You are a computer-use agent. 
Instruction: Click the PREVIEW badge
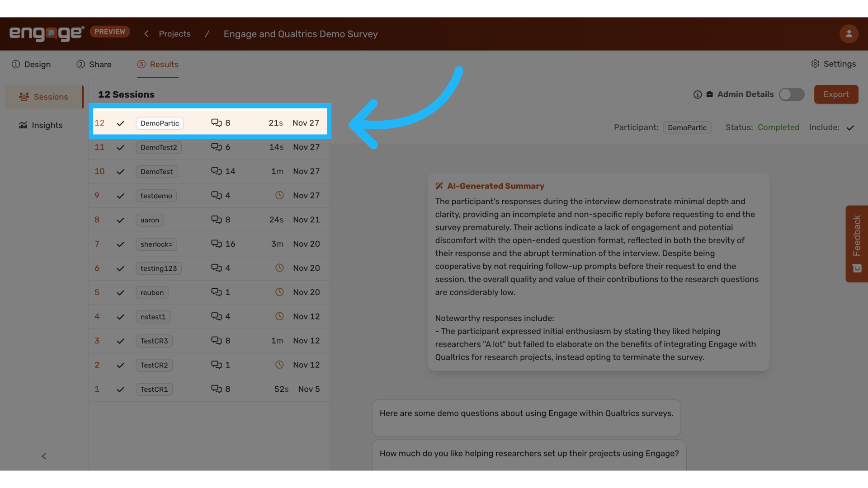coord(110,32)
